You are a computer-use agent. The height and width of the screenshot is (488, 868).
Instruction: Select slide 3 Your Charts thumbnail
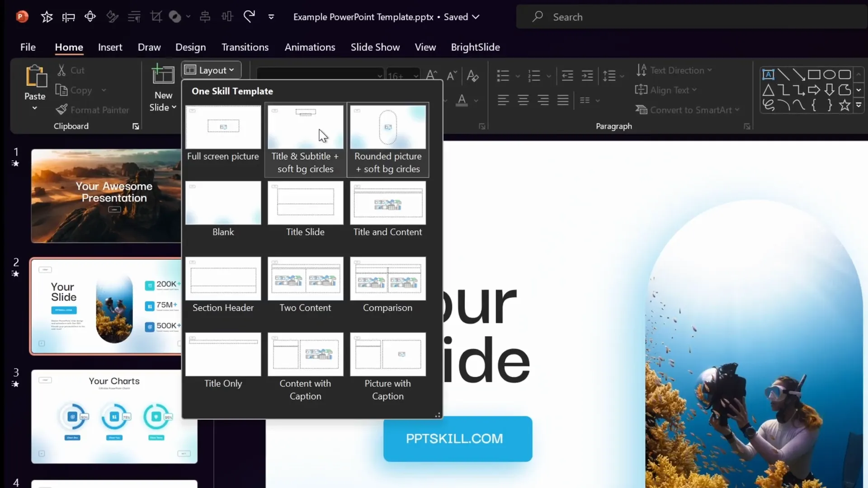click(114, 416)
